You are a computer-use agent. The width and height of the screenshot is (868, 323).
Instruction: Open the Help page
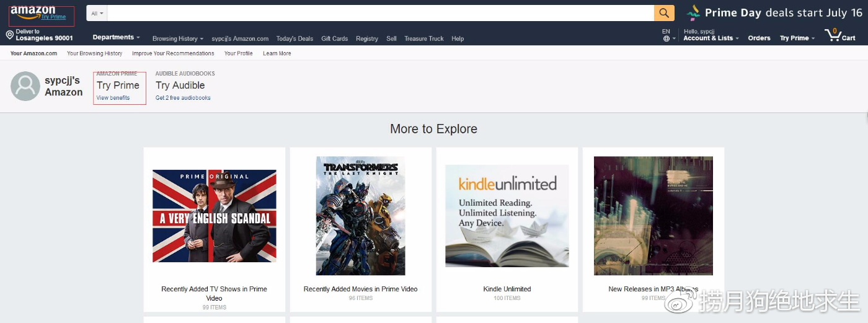458,38
